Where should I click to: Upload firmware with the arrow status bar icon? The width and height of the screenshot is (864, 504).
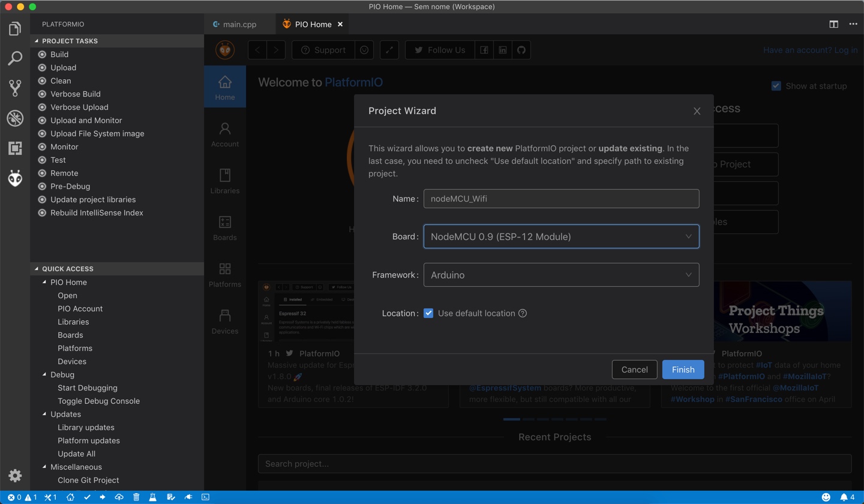(x=103, y=497)
